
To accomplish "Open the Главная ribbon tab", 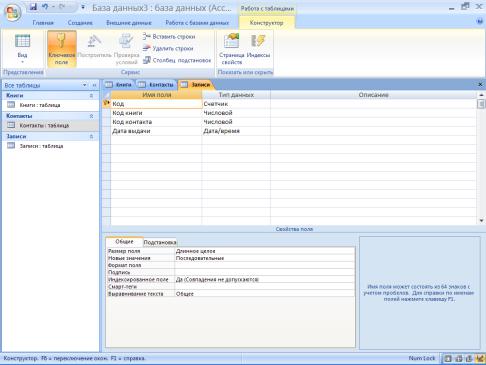I will pos(43,23).
